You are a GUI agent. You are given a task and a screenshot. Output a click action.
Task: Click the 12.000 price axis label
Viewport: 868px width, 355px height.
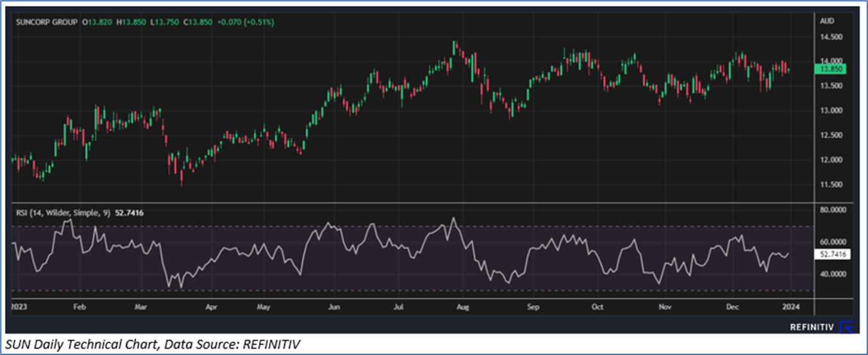click(x=830, y=160)
